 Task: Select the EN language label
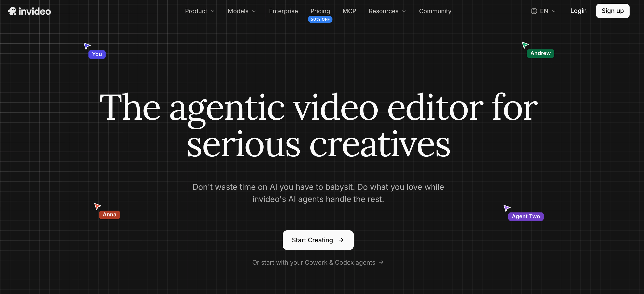(544, 11)
